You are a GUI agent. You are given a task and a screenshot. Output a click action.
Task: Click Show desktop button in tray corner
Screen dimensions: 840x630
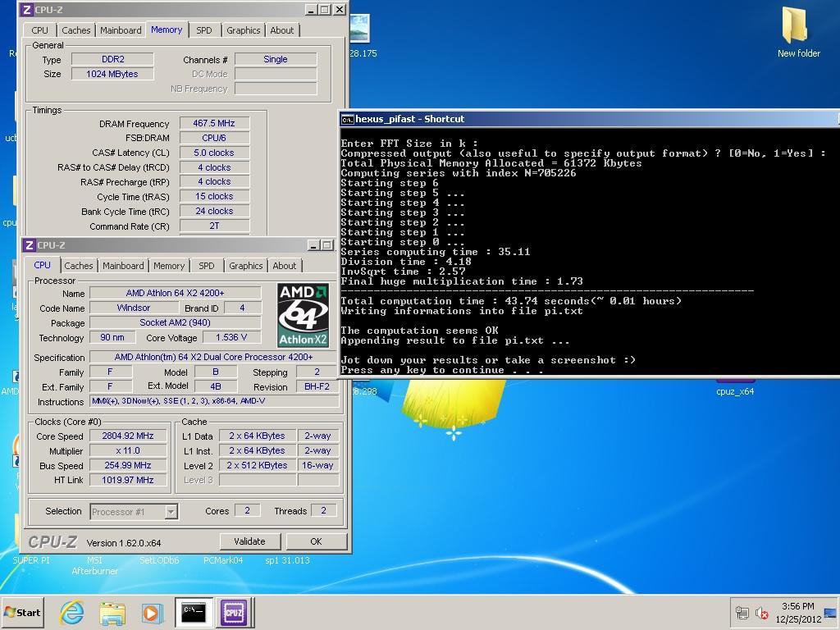(831, 612)
